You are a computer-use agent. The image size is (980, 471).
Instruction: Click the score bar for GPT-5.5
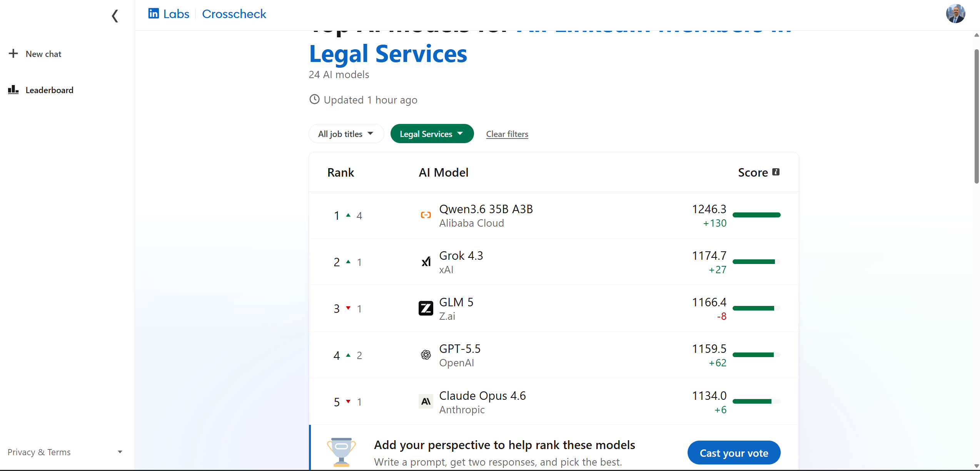(756, 355)
